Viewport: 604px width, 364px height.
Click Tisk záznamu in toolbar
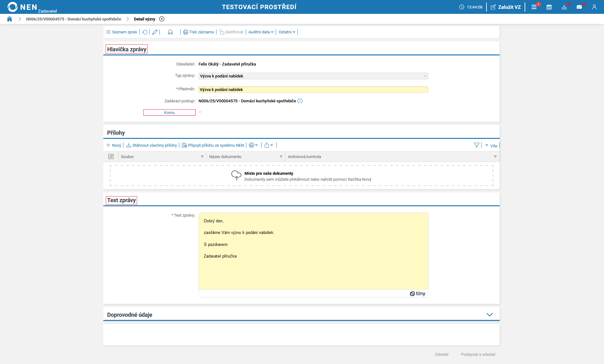point(199,32)
